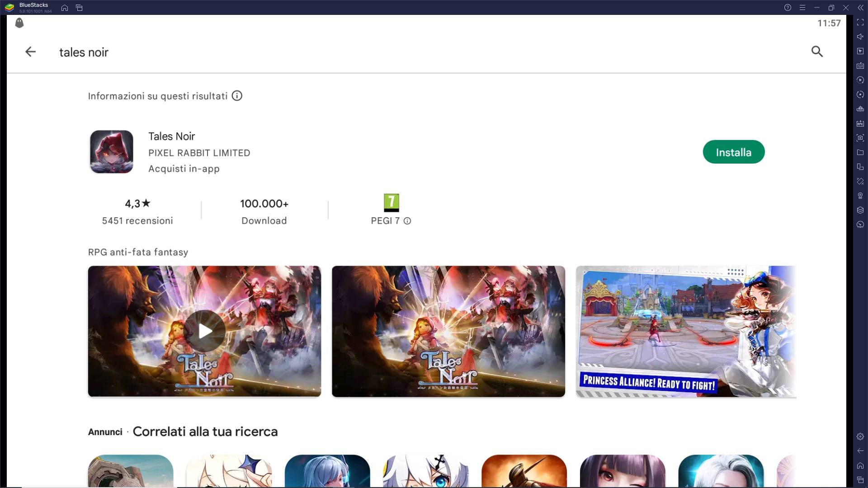Open BlueStacks help question mark icon
Screen dimensions: 868x488
788,8
